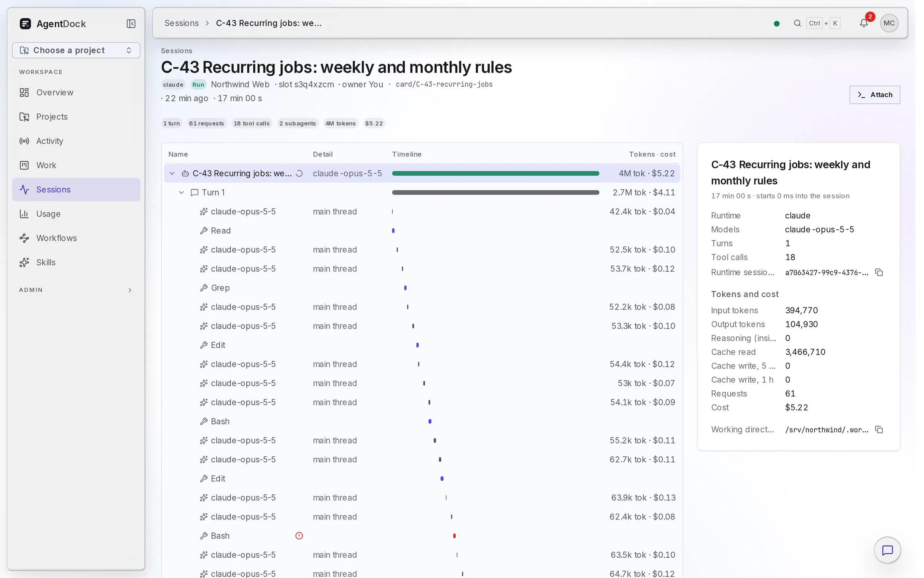Click the Ctrl + K shortcut hint
This screenshot has width=924, height=578.
pyautogui.click(x=824, y=23)
